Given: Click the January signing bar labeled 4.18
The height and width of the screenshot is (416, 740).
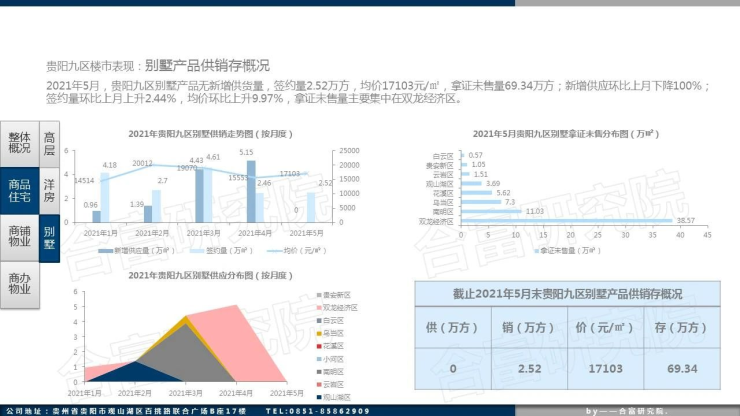Looking at the screenshot, I should (105, 197).
